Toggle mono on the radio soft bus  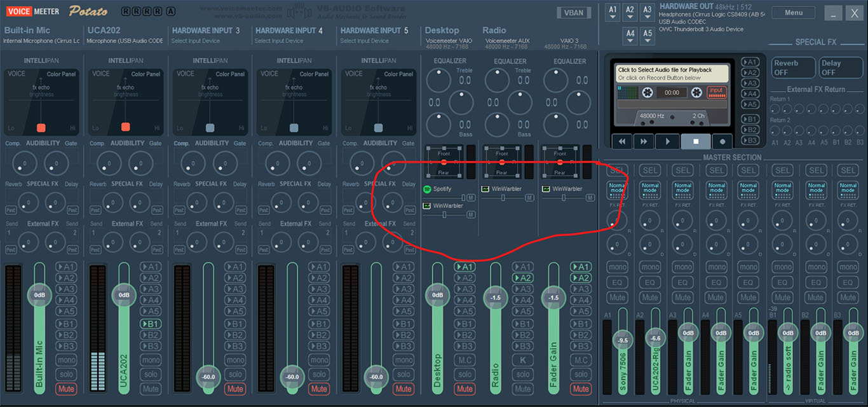[x=783, y=267]
